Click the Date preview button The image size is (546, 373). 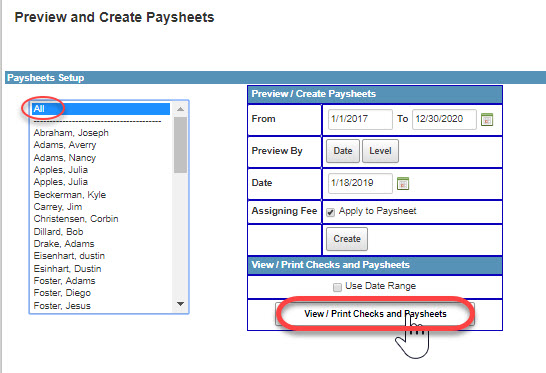pyautogui.click(x=343, y=151)
